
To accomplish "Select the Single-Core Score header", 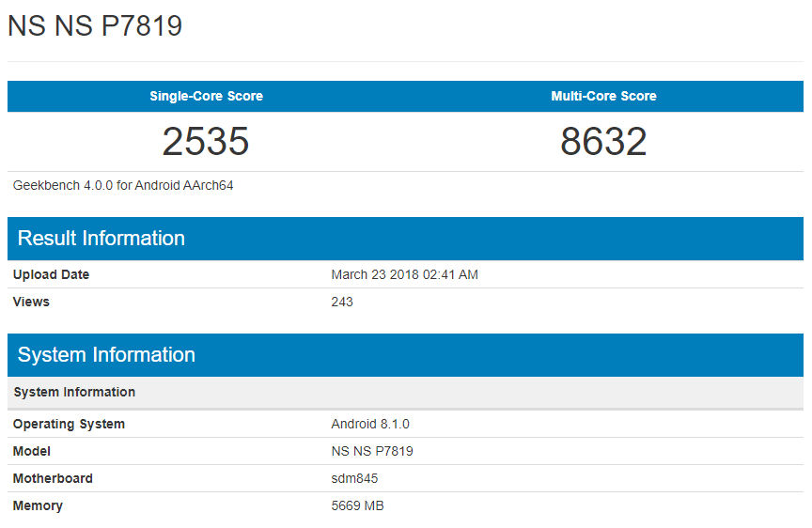I will coord(206,96).
